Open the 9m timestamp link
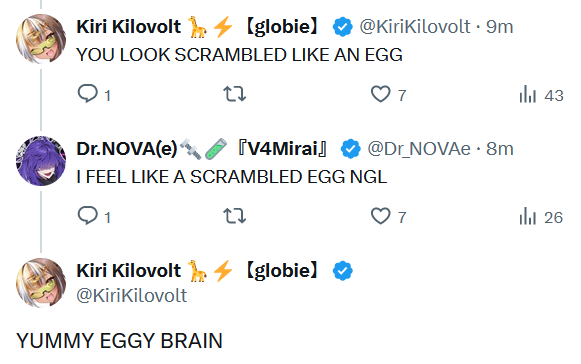Screen dimensions: 581x364 [x=499, y=27]
